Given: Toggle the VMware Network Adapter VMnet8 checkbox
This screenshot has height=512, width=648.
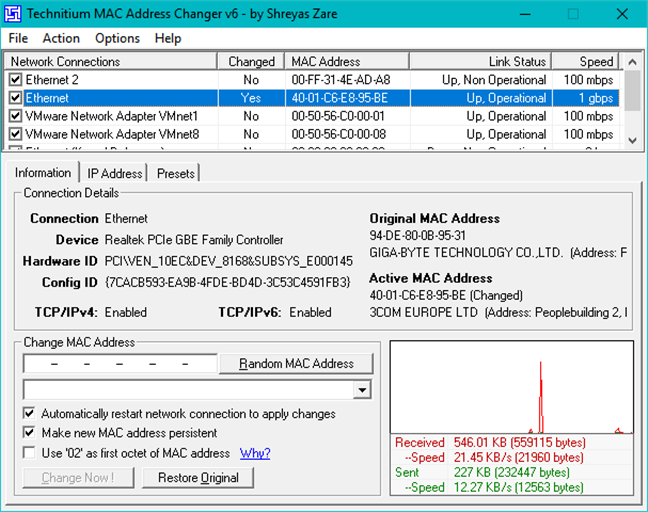Looking at the screenshot, I should [15, 134].
